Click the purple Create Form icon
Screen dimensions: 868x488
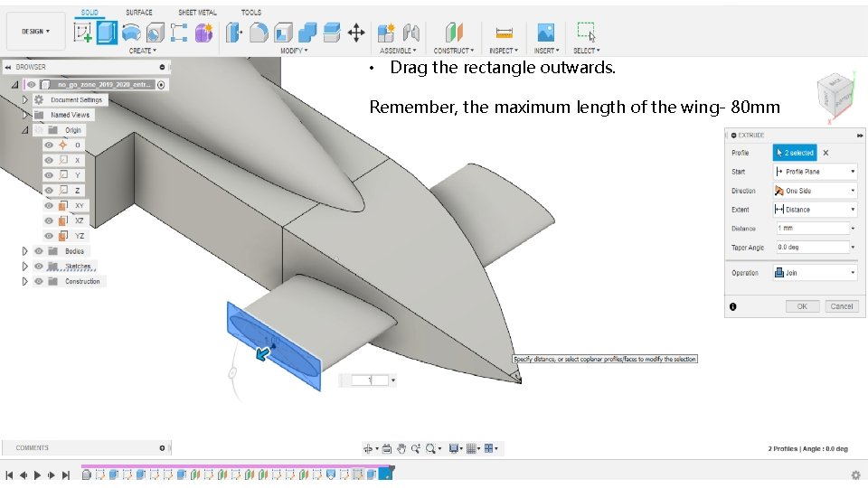click(x=203, y=33)
